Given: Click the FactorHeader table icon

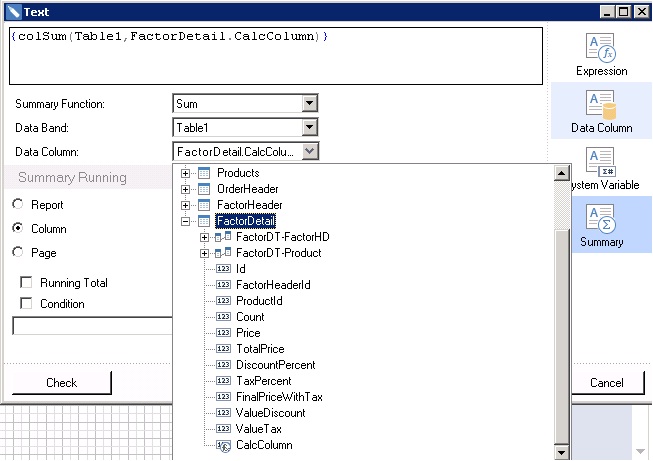Looking at the screenshot, I should tap(204, 205).
